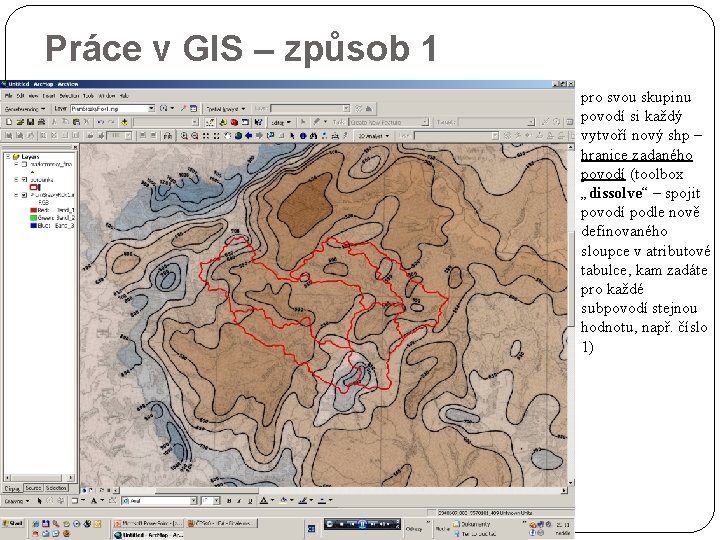Click the View Link Table icon
Image resolution: width=720 pixels, height=540 pixels.
[193, 109]
